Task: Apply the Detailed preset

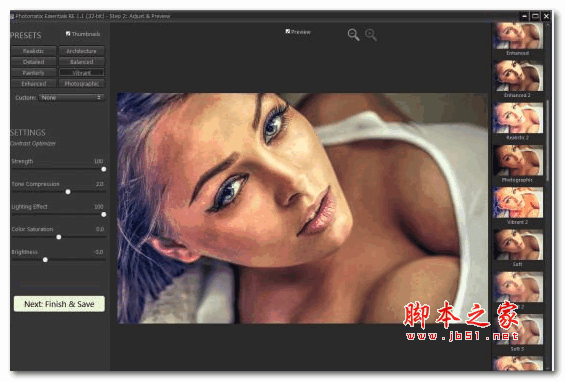Action: 34,62
